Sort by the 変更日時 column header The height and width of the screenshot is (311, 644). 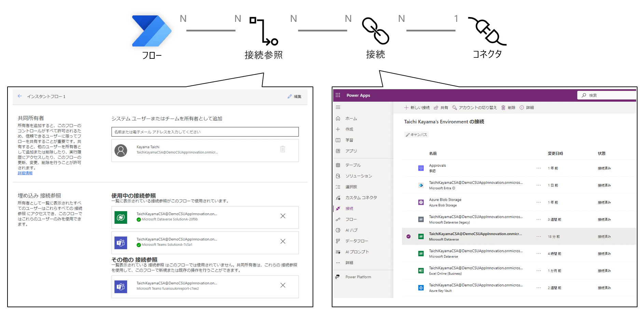pyautogui.click(x=556, y=153)
